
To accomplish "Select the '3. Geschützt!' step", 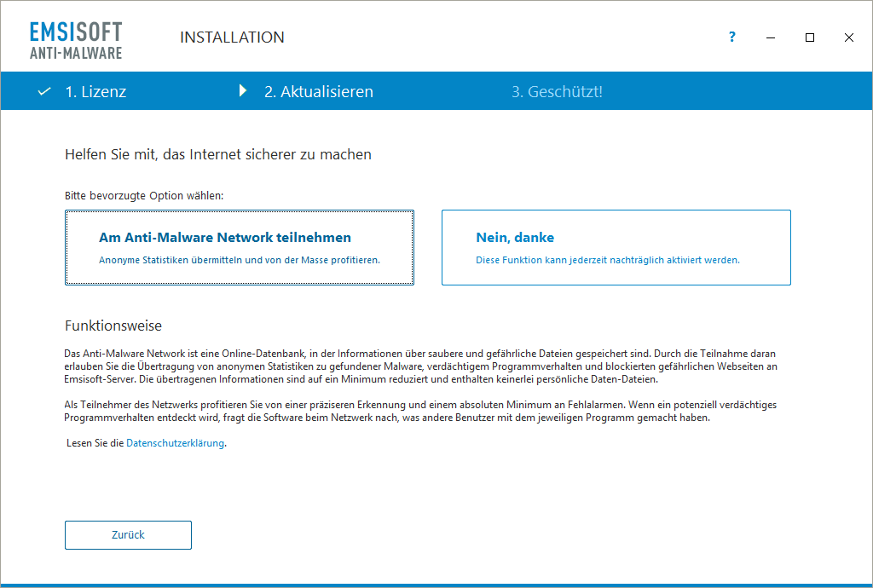I will 557,91.
